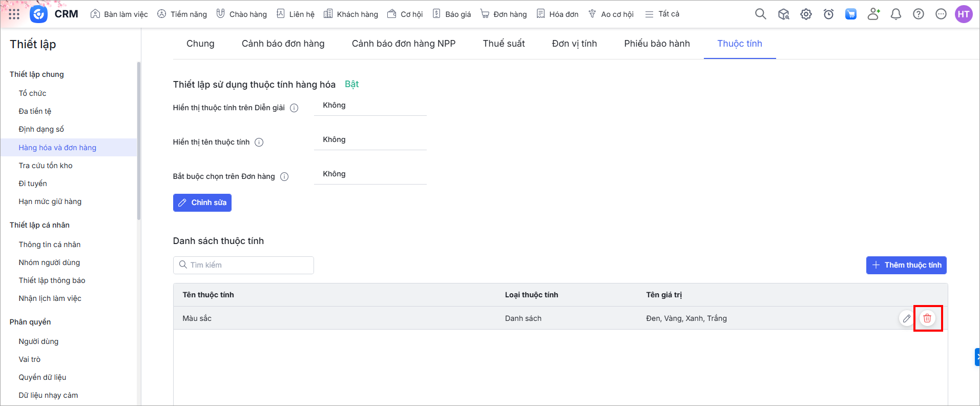Click the sidebar vertical scrollbar
The image size is (980, 406).
click(138, 141)
